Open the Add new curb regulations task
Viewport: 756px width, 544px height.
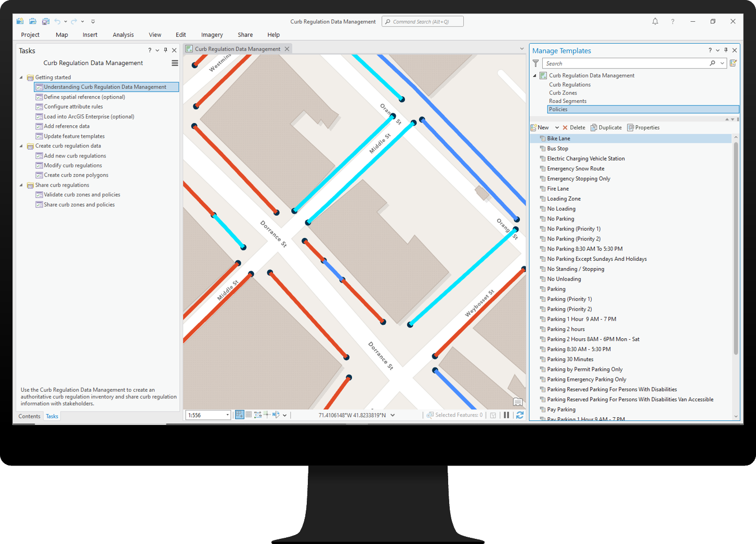[x=74, y=155]
